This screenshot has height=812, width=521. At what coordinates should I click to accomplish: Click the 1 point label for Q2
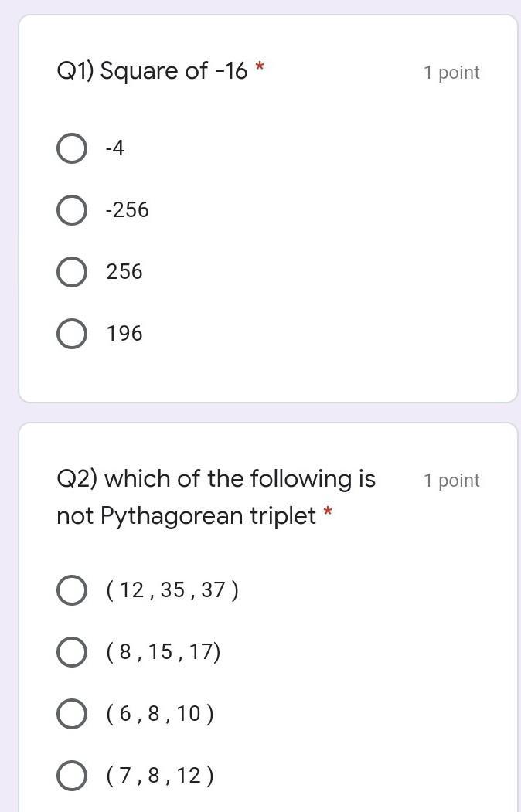tap(451, 481)
